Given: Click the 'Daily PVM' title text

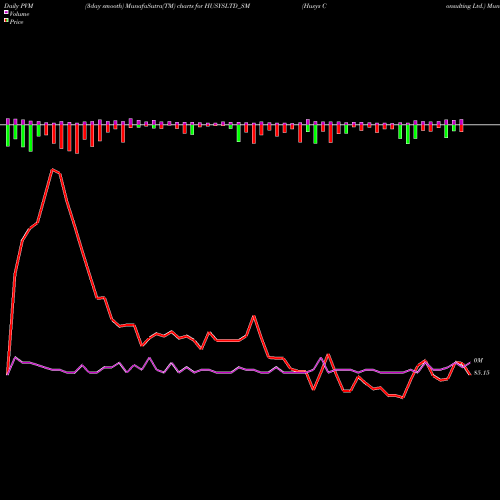Looking at the screenshot, I should 19,6.
